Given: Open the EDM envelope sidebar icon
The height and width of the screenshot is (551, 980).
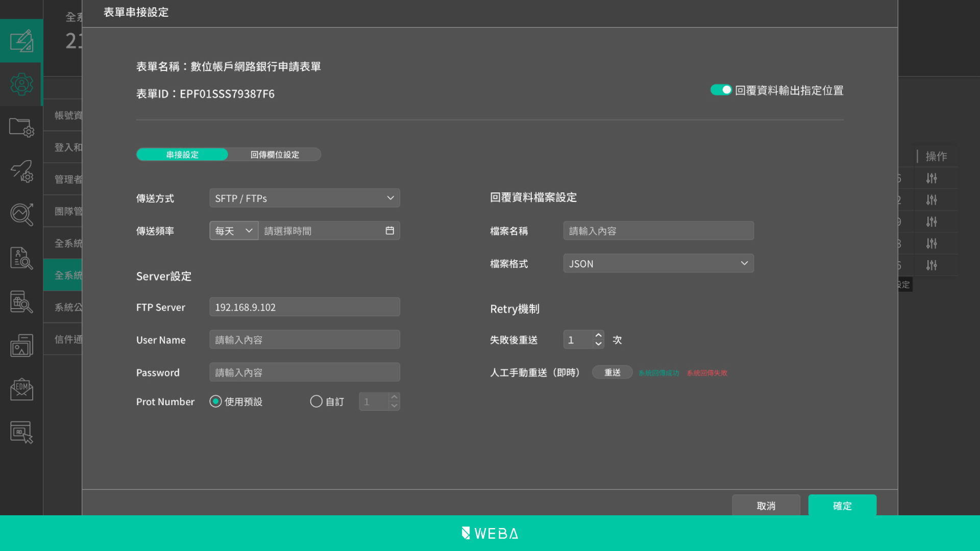Looking at the screenshot, I should (21, 389).
